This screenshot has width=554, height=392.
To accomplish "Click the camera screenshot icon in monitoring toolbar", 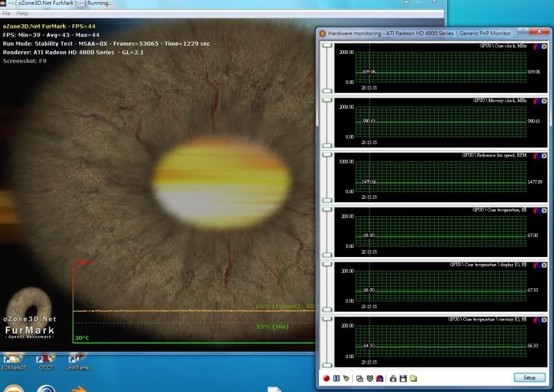I will (392, 378).
